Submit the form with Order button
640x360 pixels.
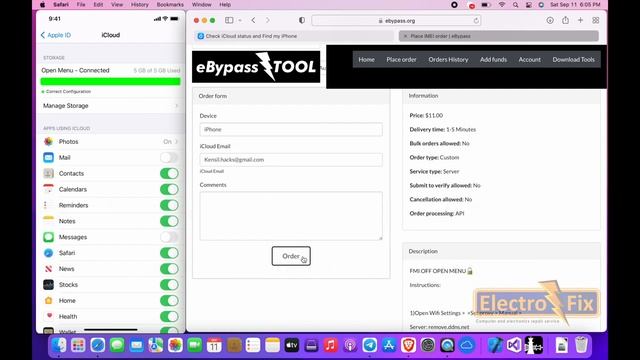click(x=291, y=256)
